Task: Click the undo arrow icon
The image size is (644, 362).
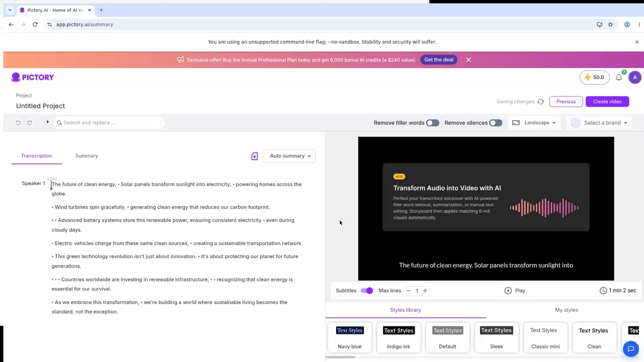Action: point(18,123)
